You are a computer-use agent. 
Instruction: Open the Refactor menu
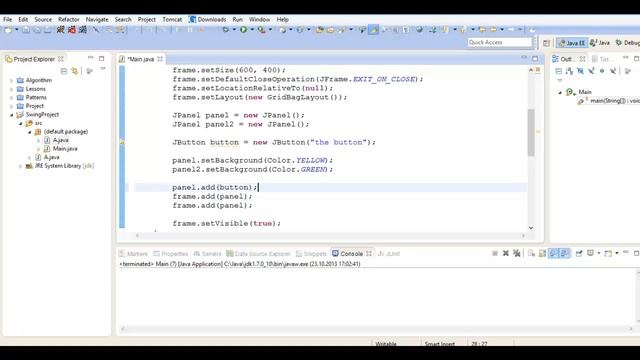click(69, 19)
